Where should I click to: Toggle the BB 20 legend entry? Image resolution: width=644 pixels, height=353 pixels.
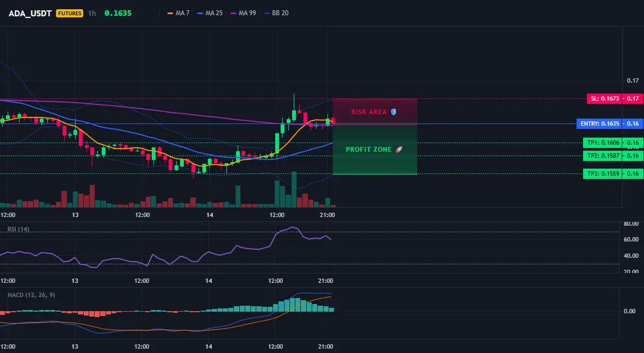(x=276, y=13)
